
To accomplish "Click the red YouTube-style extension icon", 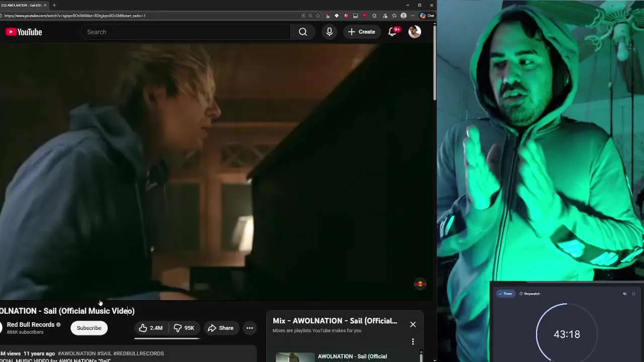I will coord(365,16).
